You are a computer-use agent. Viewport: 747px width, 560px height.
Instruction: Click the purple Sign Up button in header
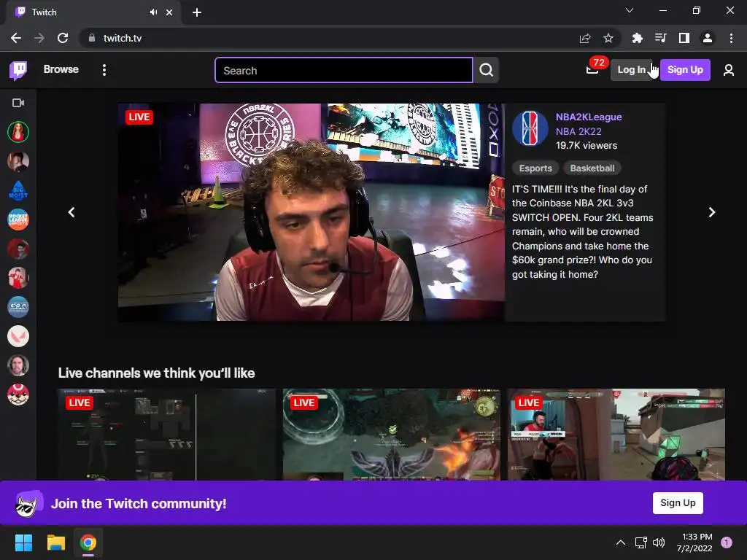click(685, 69)
